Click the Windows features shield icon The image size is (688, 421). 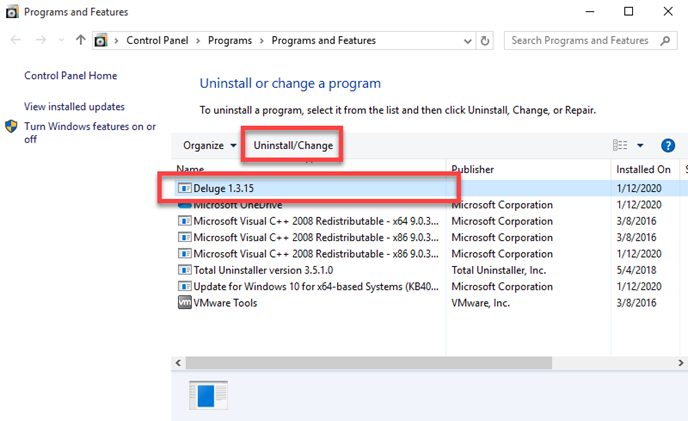pyautogui.click(x=11, y=126)
